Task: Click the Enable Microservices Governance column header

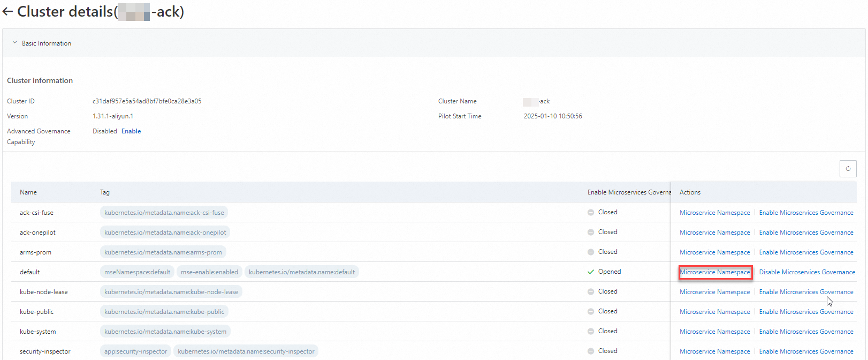Action: [629, 192]
